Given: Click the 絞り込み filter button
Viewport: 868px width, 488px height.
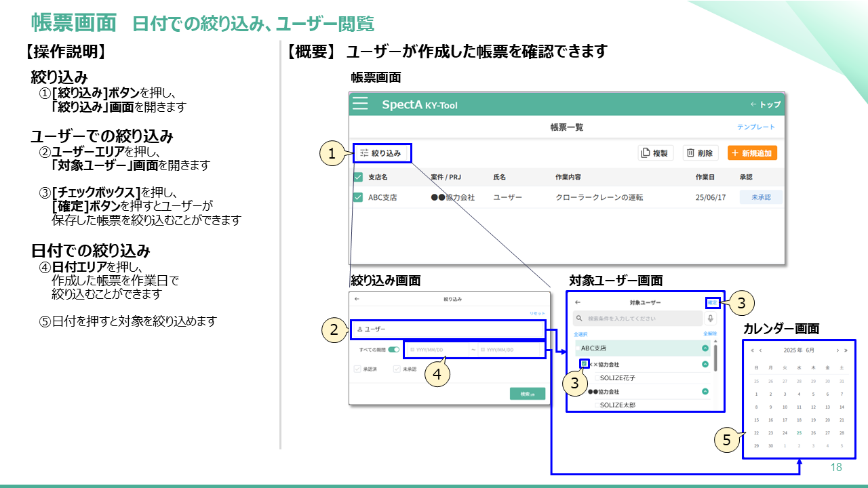Looking at the screenshot, I should 381,153.
